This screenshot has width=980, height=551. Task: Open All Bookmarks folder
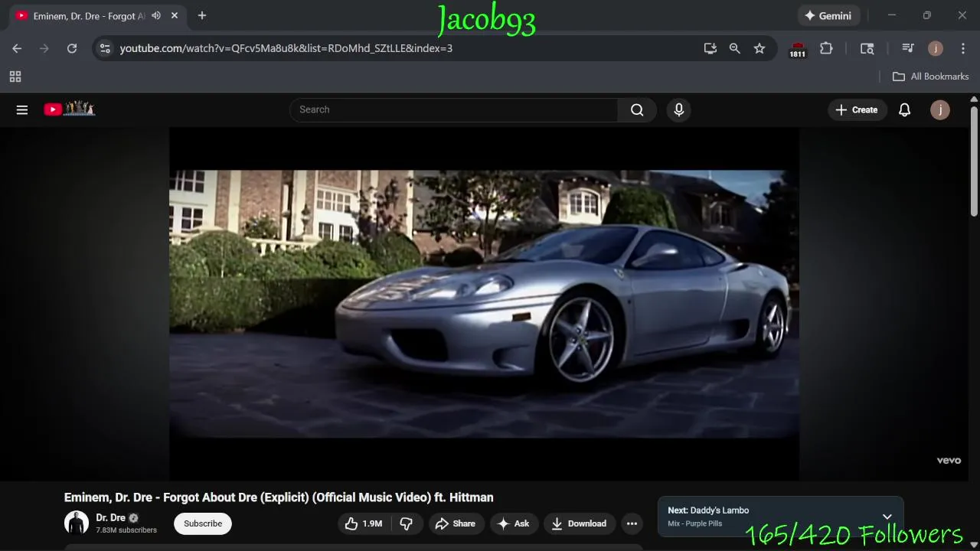[x=931, y=77]
